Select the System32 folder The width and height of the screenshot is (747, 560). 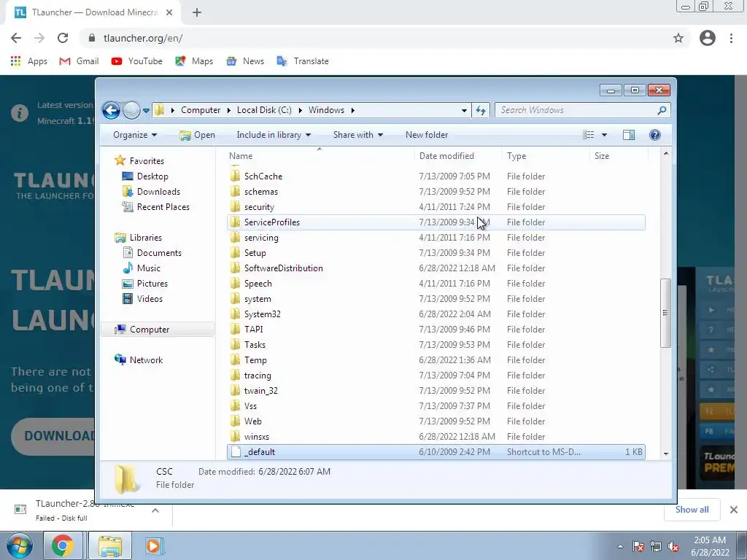tap(436, 314)
